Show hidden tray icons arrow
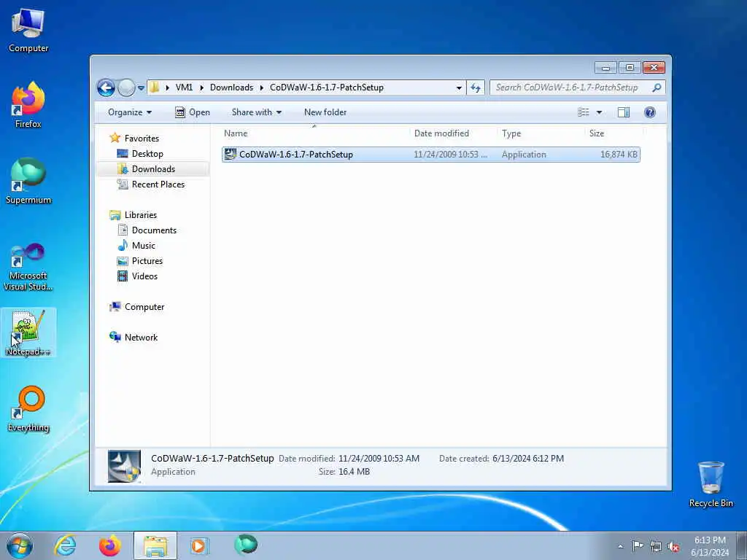747x560 pixels. pyautogui.click(x=620, y=546)
